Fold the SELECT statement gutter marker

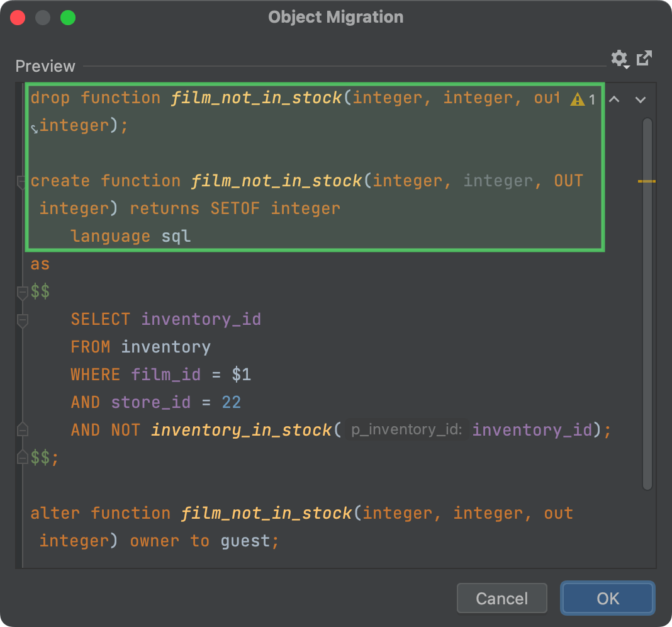tap(22, 320)
